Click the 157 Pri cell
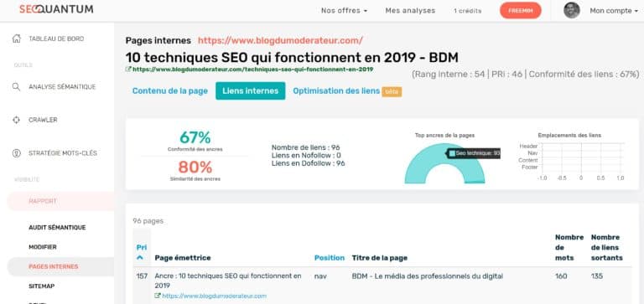Viewport: 644px width, 304px height. click(142, 276)
